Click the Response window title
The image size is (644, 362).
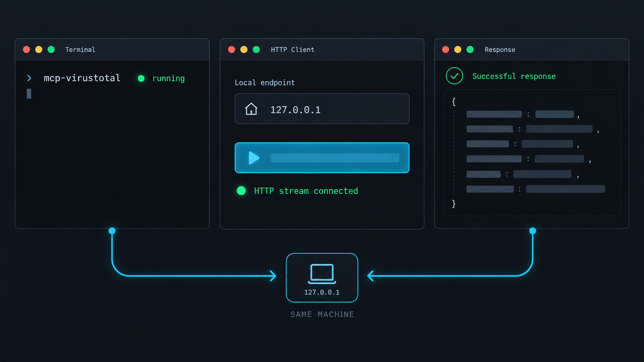pyautogui.click(x=500, y=50)
